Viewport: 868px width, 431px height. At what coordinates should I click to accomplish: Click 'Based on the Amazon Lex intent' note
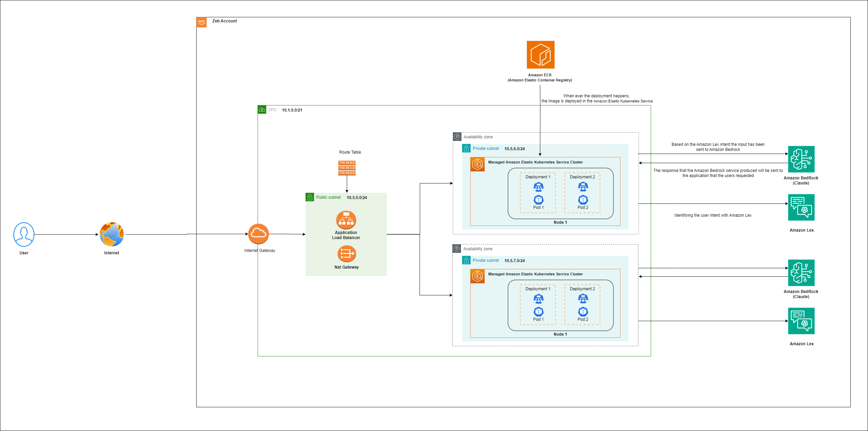tap(718, 147)
